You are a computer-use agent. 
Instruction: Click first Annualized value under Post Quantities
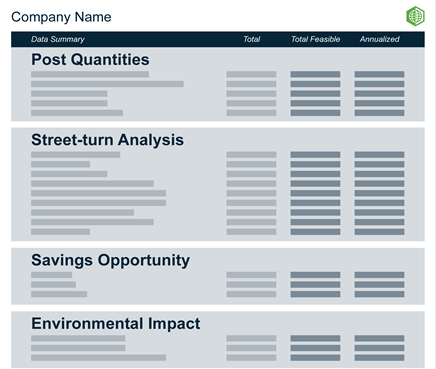pos(379,74)
